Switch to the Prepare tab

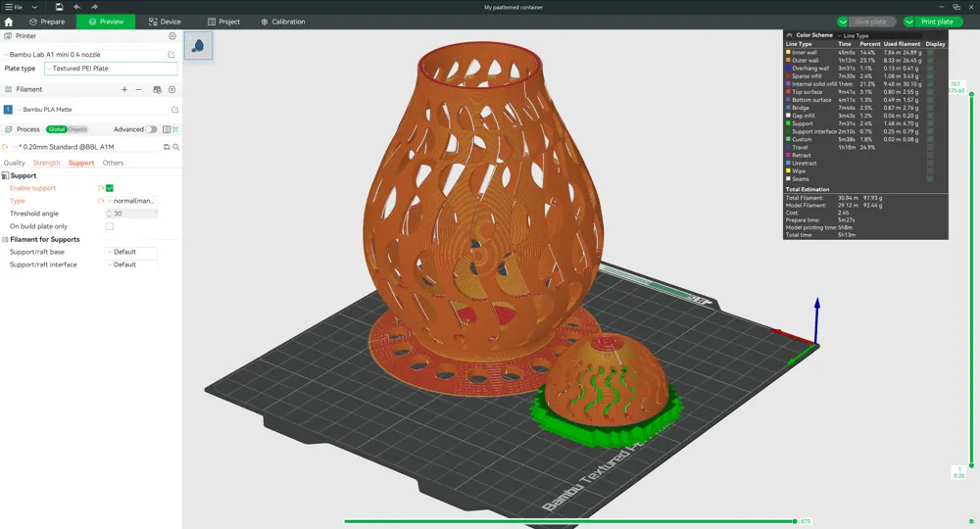47,22
